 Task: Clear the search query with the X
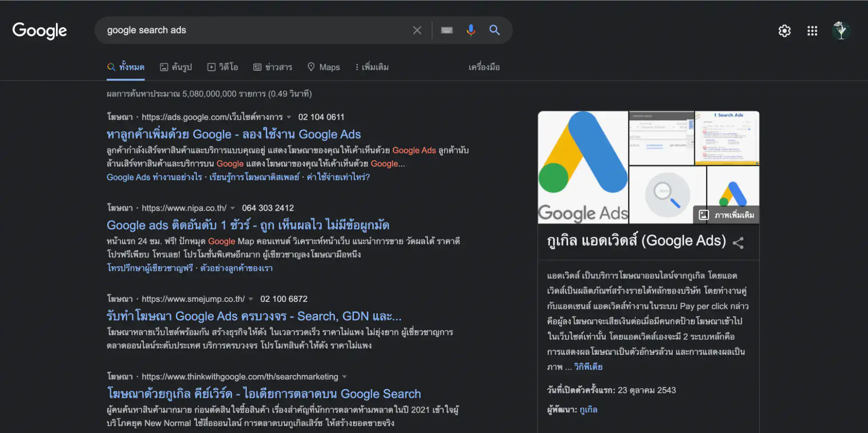click(x=417, y=30)
